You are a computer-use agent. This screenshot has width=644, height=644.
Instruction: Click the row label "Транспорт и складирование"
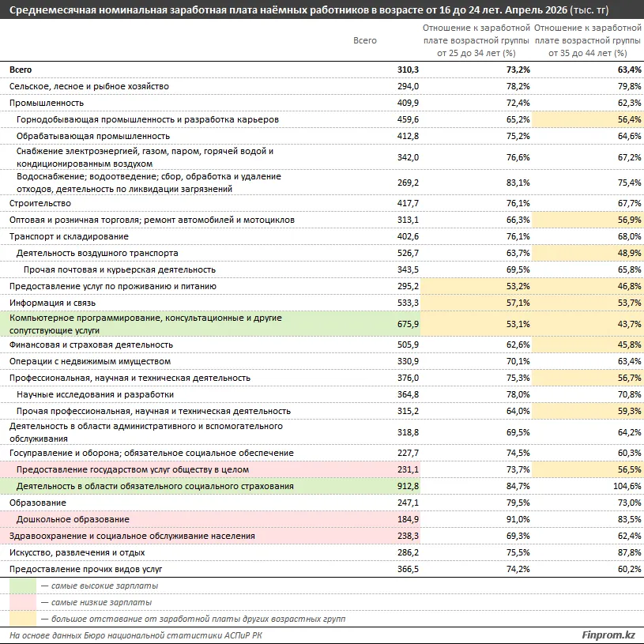[69, 236]
